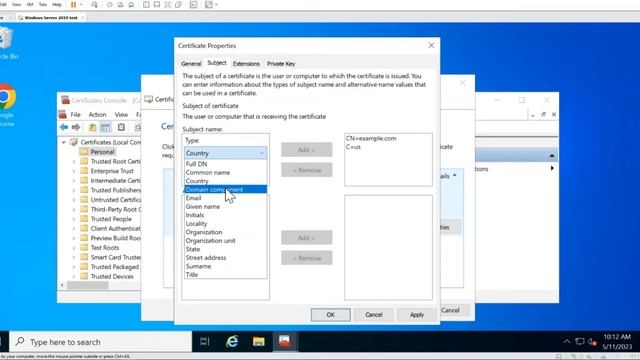Revert to snapshot using toolbar icon
Screen dimensions: 640x360
tap(120, 5)
